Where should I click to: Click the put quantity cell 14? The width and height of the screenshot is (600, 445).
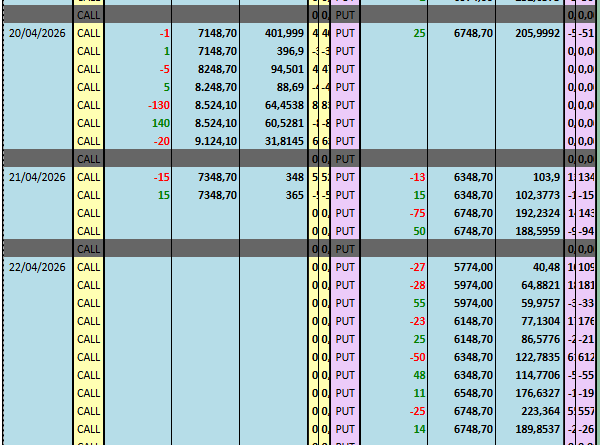pos(394,429)
